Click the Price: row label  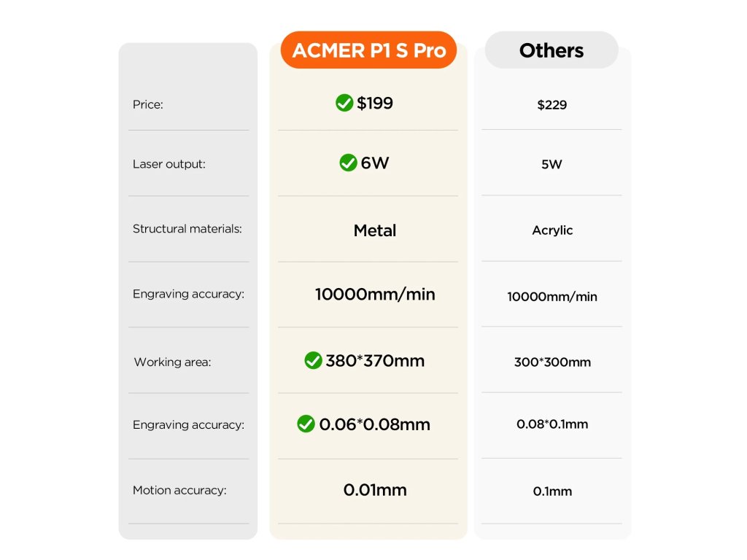click(x=147, y=105)
